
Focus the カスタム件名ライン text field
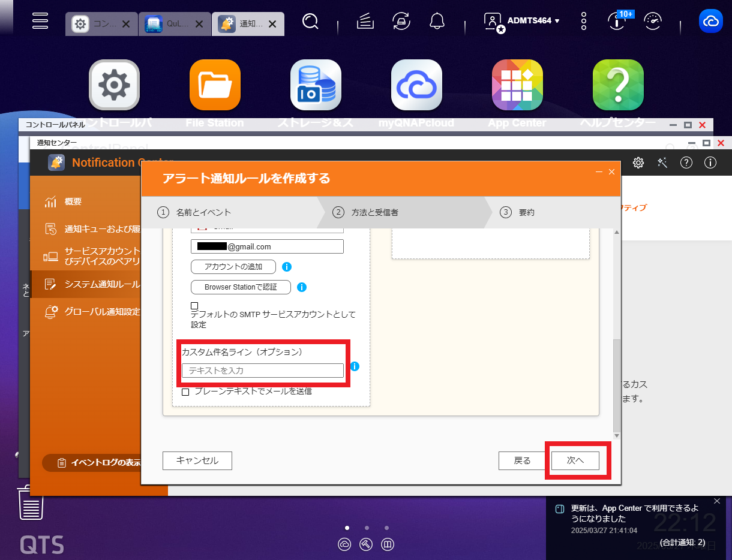coord(263,371)
